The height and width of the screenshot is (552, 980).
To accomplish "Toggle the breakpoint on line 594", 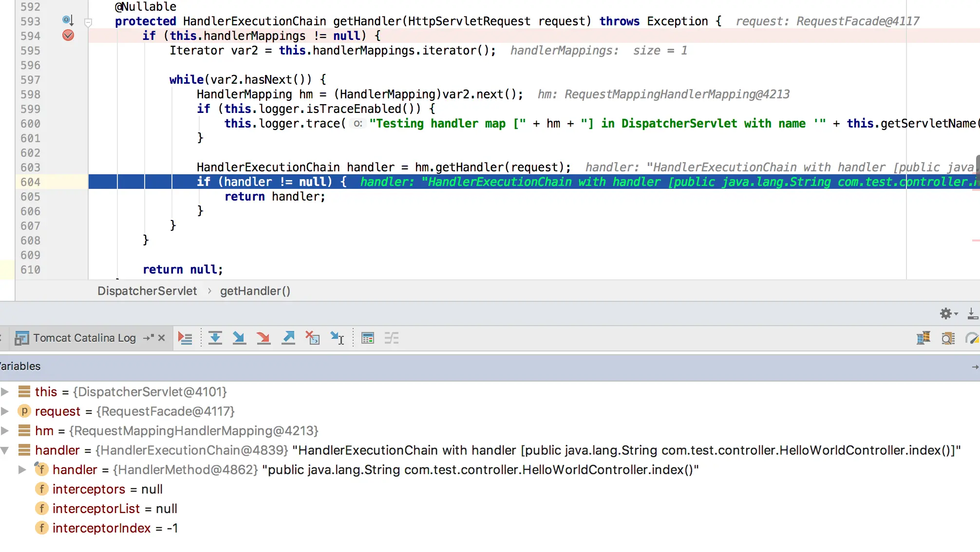I will point(68,36).
